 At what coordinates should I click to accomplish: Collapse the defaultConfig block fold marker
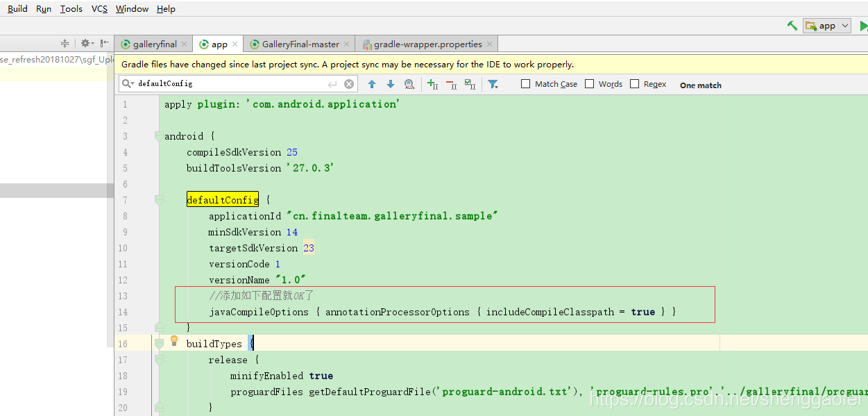click(158, 200)
